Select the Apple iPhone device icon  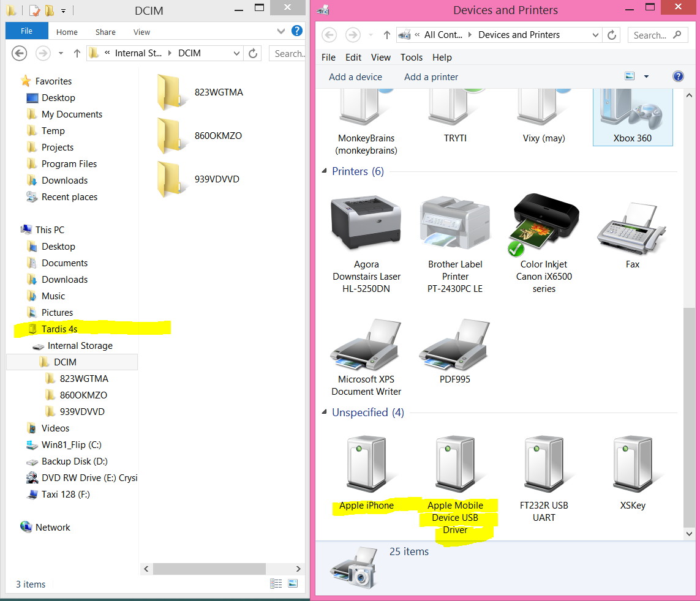[x=366, y=464]
